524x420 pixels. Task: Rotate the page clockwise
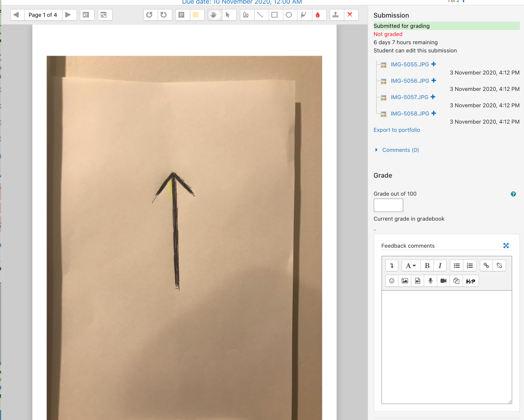coord(164,15)
